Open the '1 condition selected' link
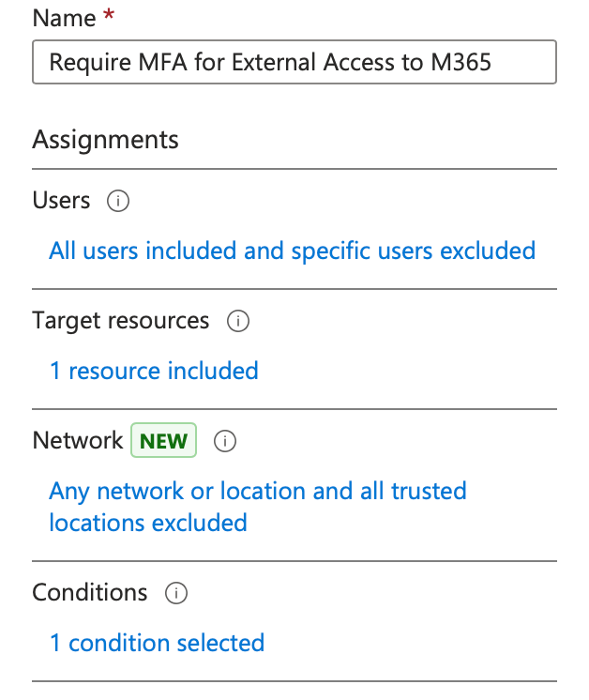Screen dimensions: 589x700 coord(157,643)
